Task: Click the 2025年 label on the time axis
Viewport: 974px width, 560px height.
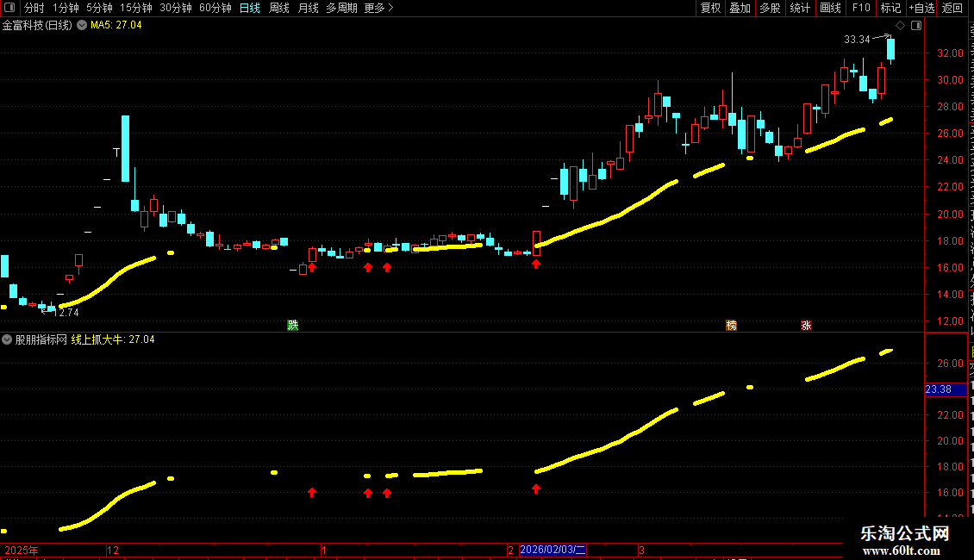Action: pos(22,551)
